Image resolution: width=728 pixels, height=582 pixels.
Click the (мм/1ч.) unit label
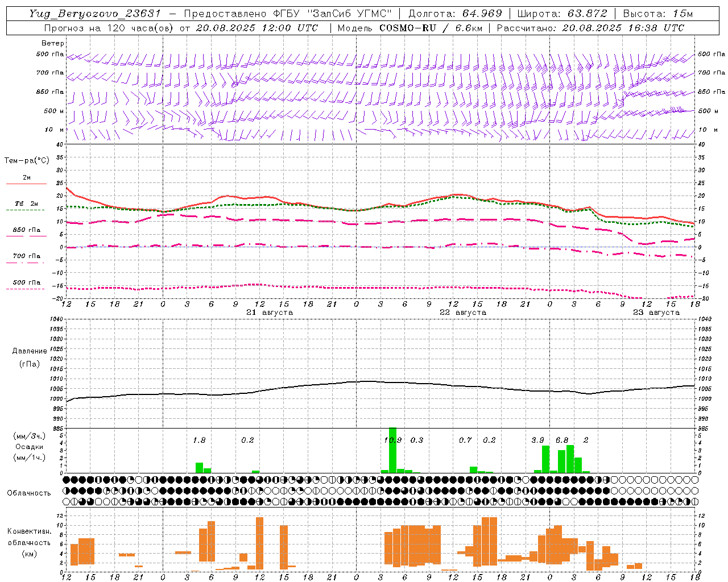coord(30,458)
